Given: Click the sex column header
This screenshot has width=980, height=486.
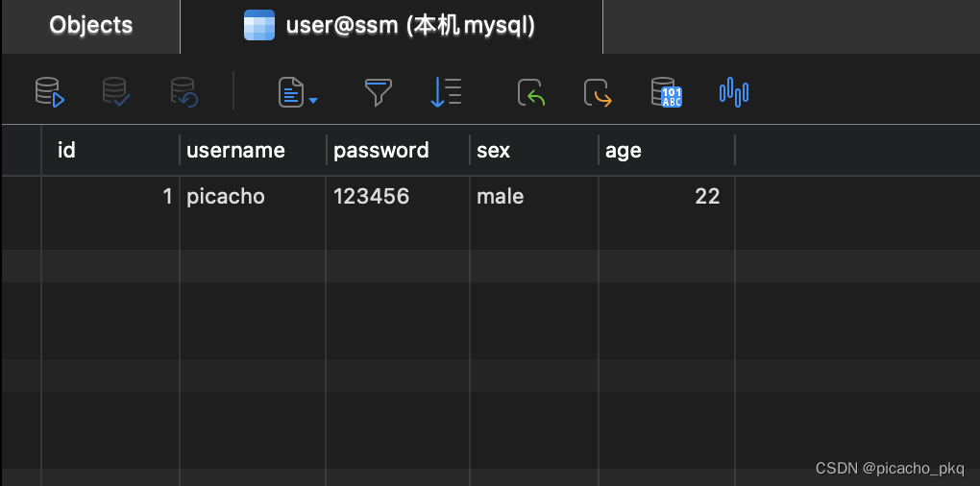Looking at the screenshot, I should 534,150.
